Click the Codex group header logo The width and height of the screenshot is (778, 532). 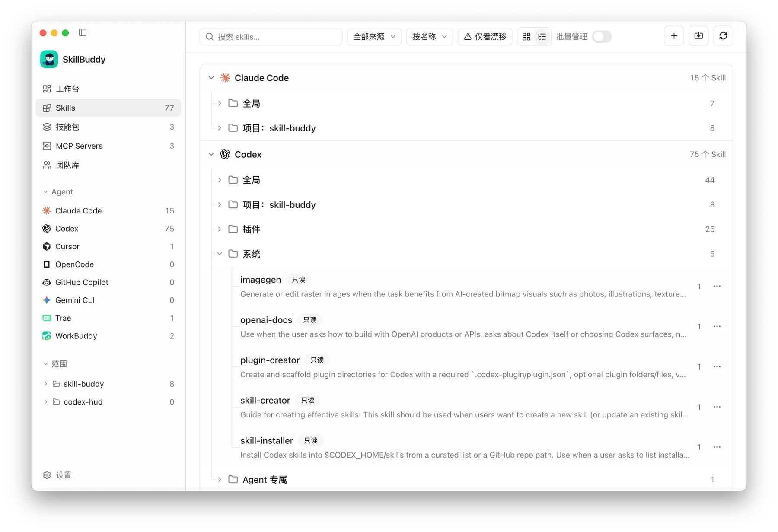coord(225,154)
